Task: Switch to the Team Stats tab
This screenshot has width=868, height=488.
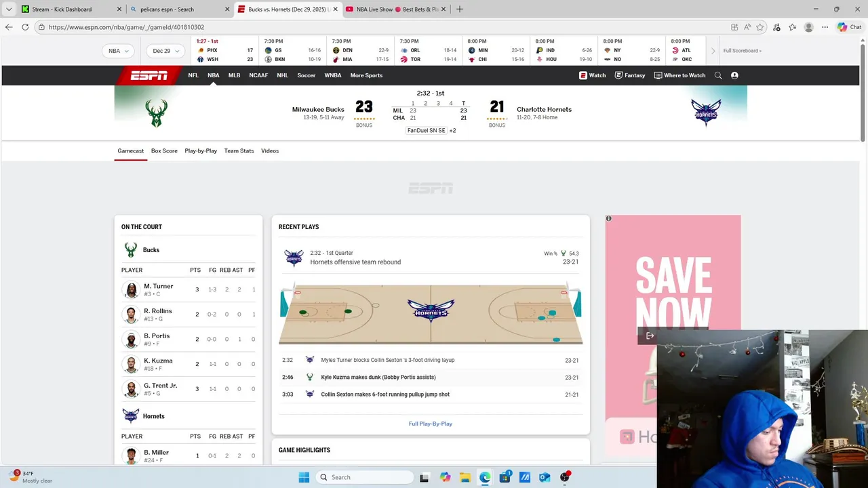Action: tap(239, 150)
